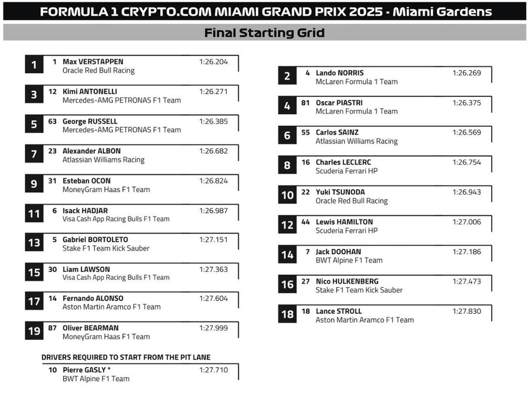Click Kimi ANTONELLI lap time 1:26.271

tap(213, 92)
